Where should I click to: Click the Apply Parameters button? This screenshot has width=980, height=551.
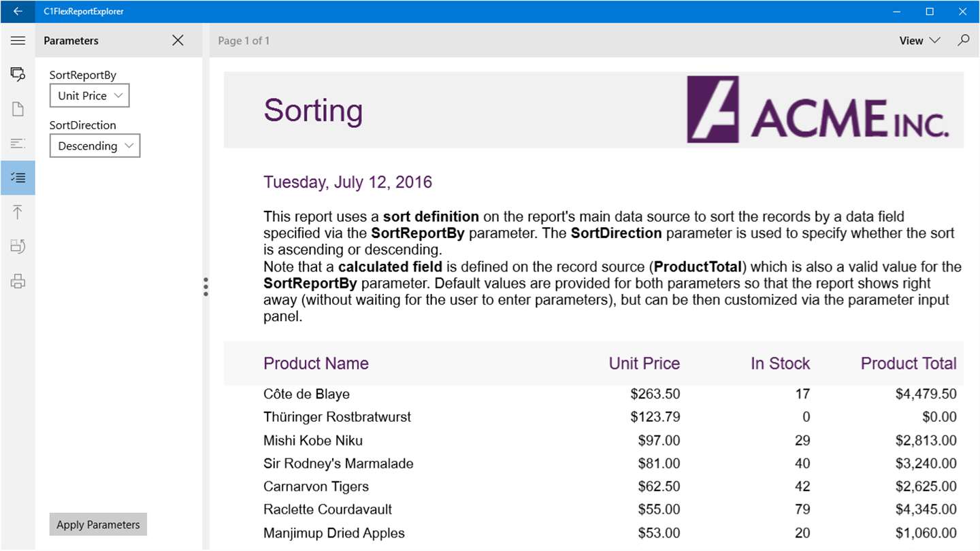click(x=98, y=524)
